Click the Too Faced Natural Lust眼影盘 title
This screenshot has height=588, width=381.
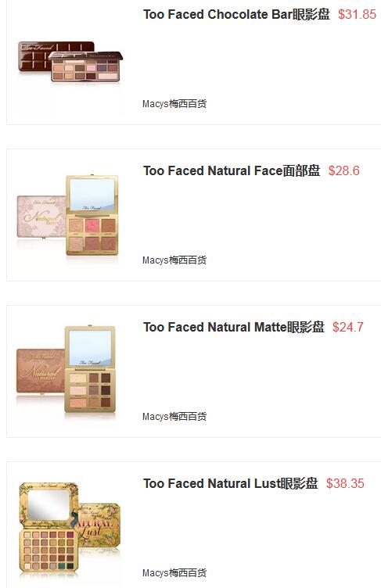click(x=231, y=484)
